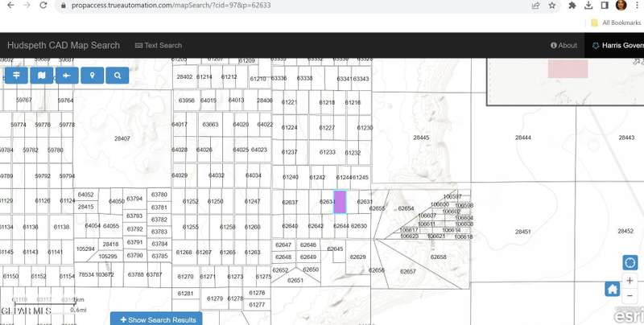This screenshot has height=325, width=644.
Task: Open All Bookmarks folder
Action: (x=616, y=23)
